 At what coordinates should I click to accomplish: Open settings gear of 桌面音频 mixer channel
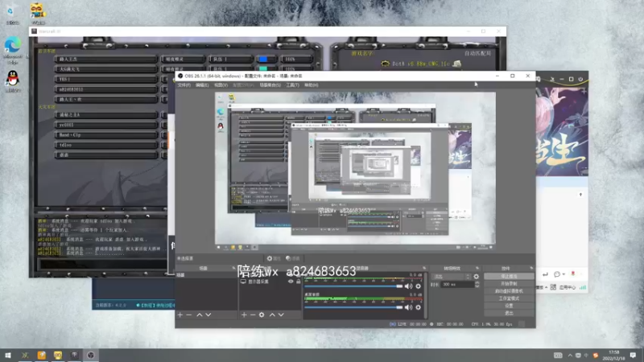tap(418, 307)
